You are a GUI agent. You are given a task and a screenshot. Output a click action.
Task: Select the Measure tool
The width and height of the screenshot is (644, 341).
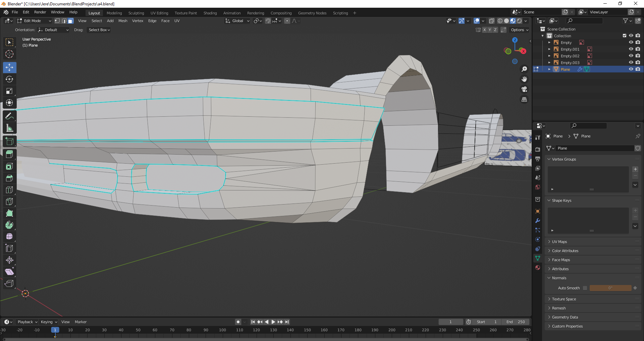tap(9, 128)
